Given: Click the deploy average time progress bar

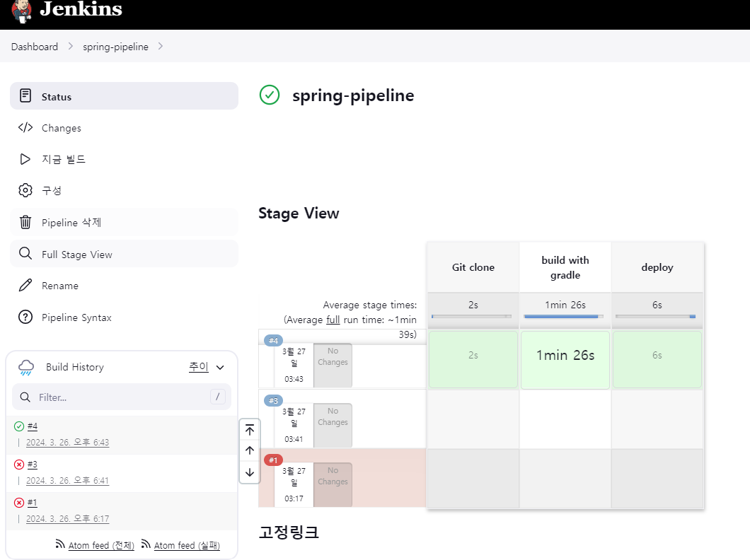Looking at the screenshot, I should [655, 316].
